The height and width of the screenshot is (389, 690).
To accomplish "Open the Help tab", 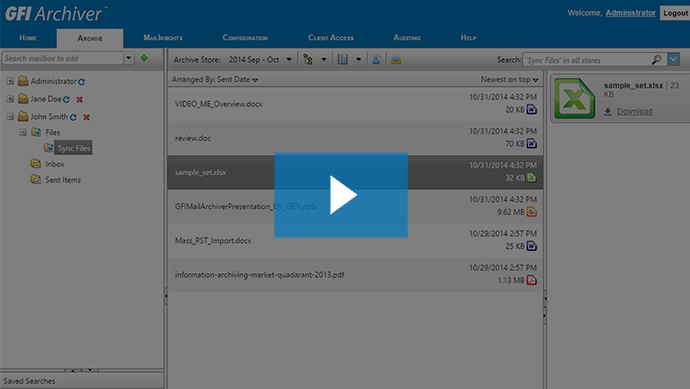I will point(469,38).
